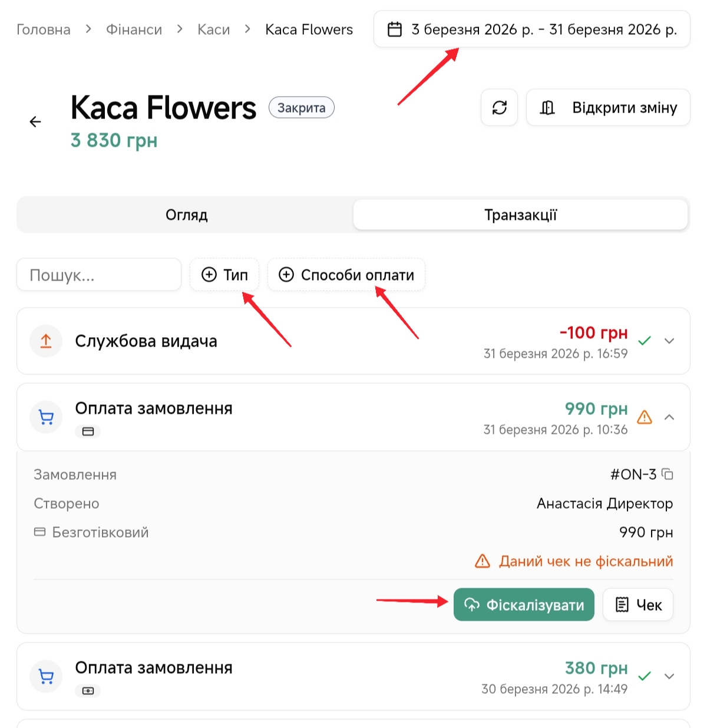707x728 pixels.
Task: Click the card payment badge under Оплата замовлення
Action: click(88, 431)
